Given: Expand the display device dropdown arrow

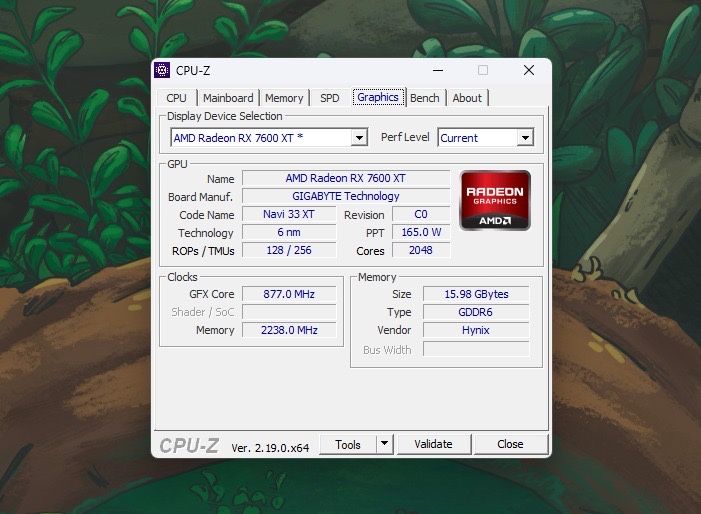Looking at the screenshot, I should pos(359,138).
